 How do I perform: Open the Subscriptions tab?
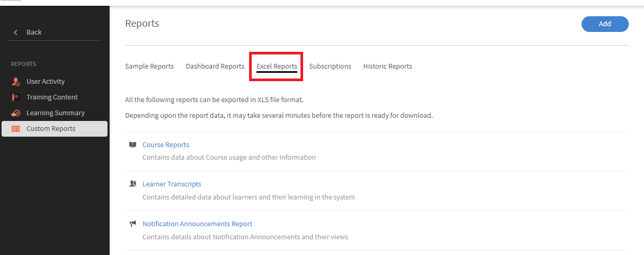tap(330, 66)
